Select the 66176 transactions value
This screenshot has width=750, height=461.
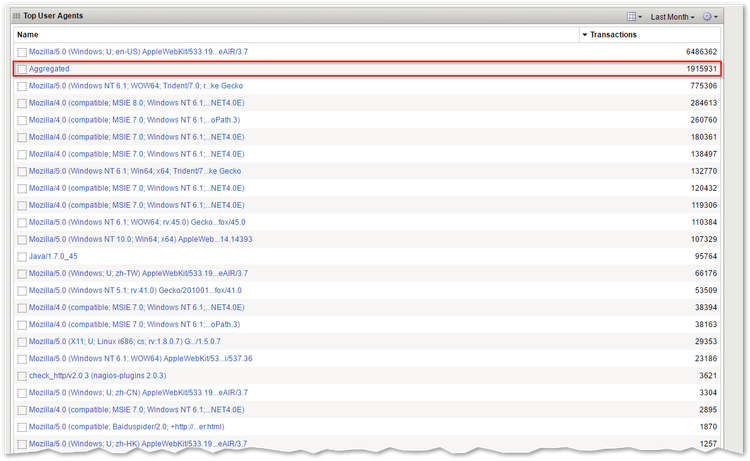pos(706,274)
